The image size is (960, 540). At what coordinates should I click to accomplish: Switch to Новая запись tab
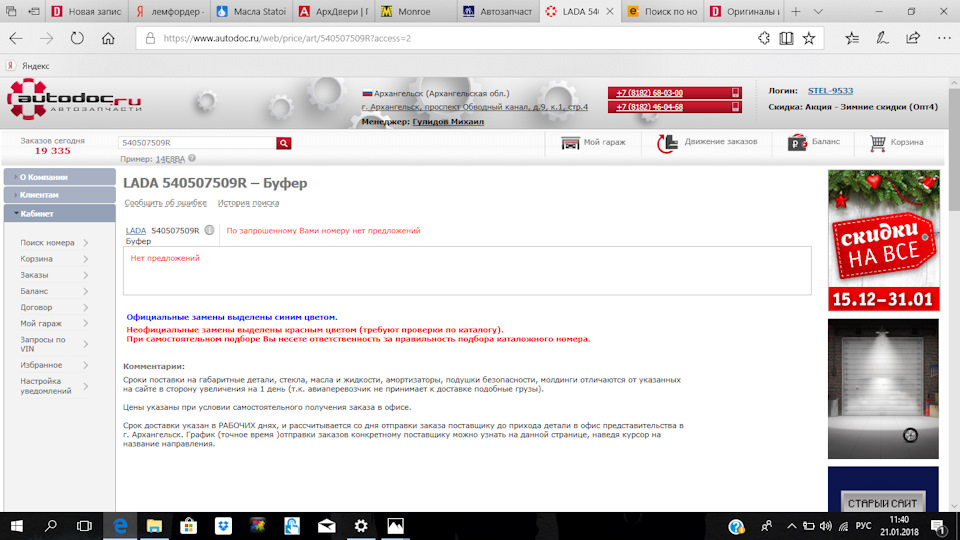coord(87,12)
